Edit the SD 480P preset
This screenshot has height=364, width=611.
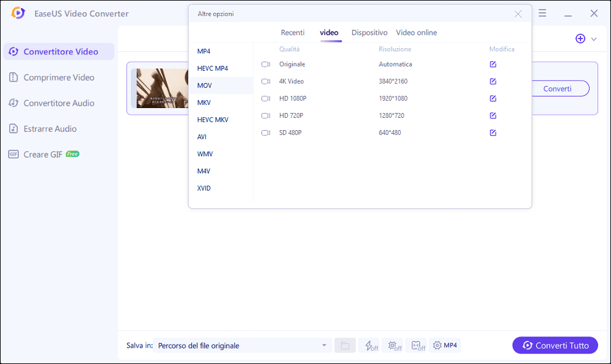[x=493, y=133]
